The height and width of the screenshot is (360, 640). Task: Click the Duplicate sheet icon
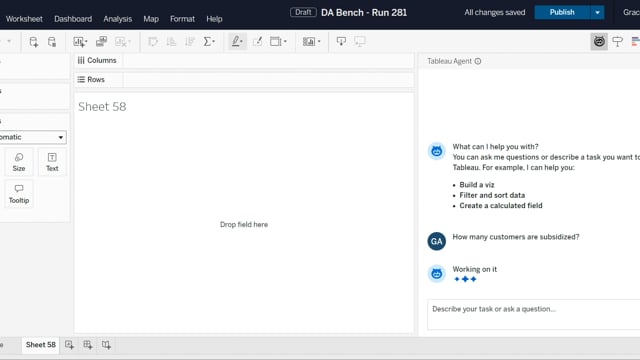[101, 41]
